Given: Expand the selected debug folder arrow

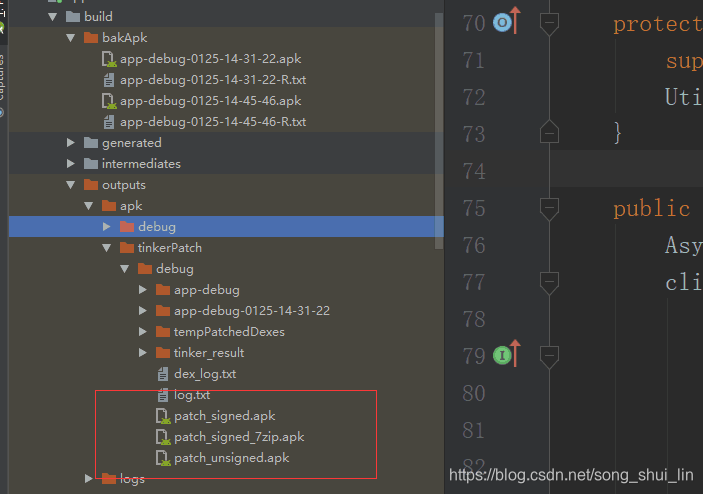Looking at the screenshot, I should (106, 227).
